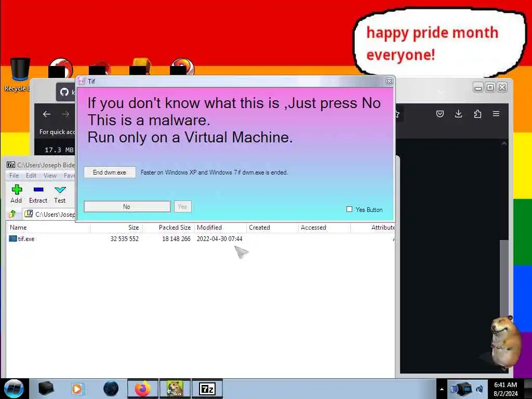532x399 pixels.
Task: Sort by the Created column header
Action: (x=272, y=228)
